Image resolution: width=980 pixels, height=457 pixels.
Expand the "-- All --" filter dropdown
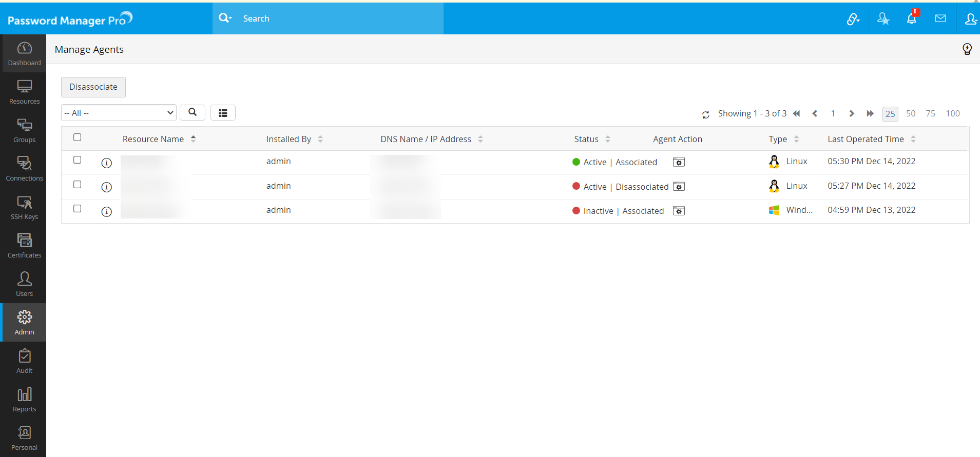(119, 113)
